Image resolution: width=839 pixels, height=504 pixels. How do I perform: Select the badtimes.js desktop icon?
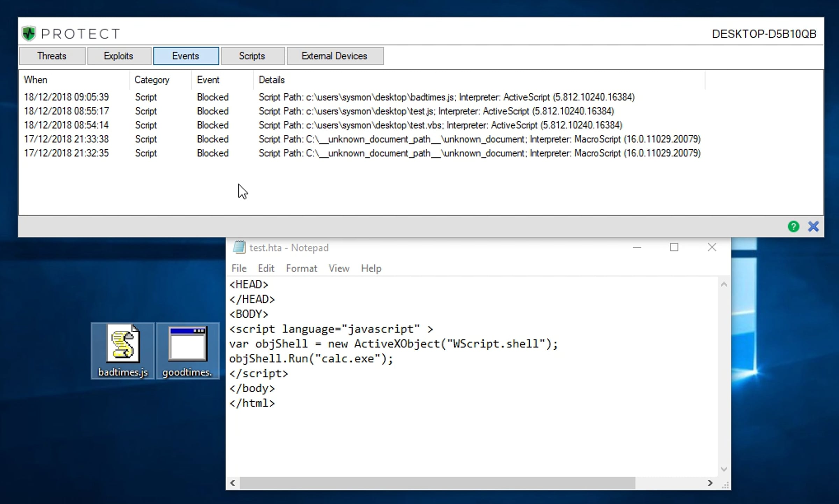tap(123, 350)
